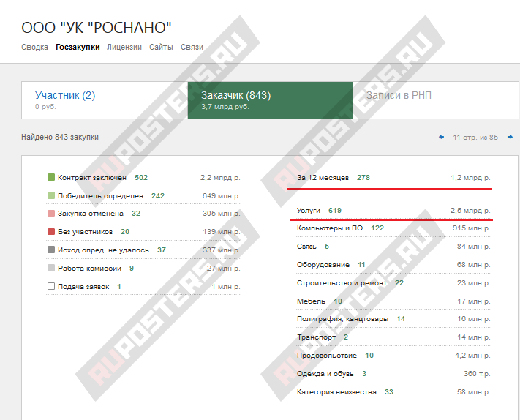
Task: Click the '84 млн р.' amount
Action: 474,247
